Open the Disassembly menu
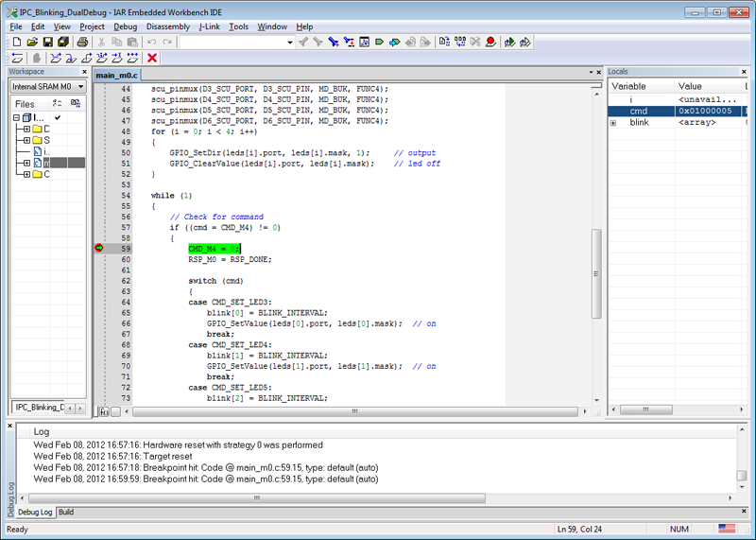Screen dimensions: 756x540 pyautogui.click(x=168, y=26)
